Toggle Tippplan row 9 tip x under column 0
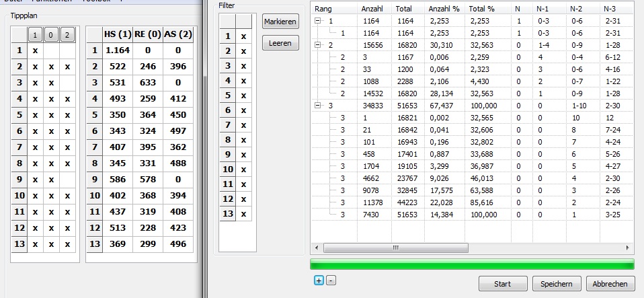This screenshot has height=298, width=644. coord(51,180)
